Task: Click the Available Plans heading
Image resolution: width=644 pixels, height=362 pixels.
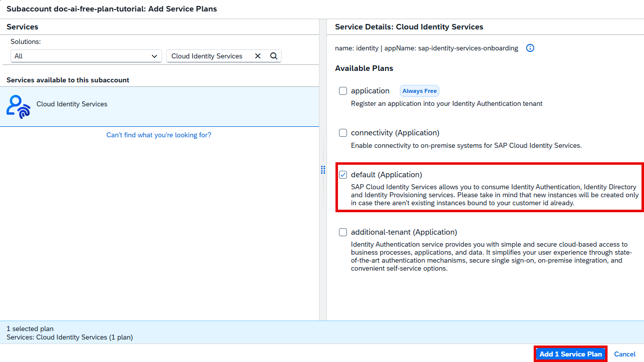Action: (364, 68)
